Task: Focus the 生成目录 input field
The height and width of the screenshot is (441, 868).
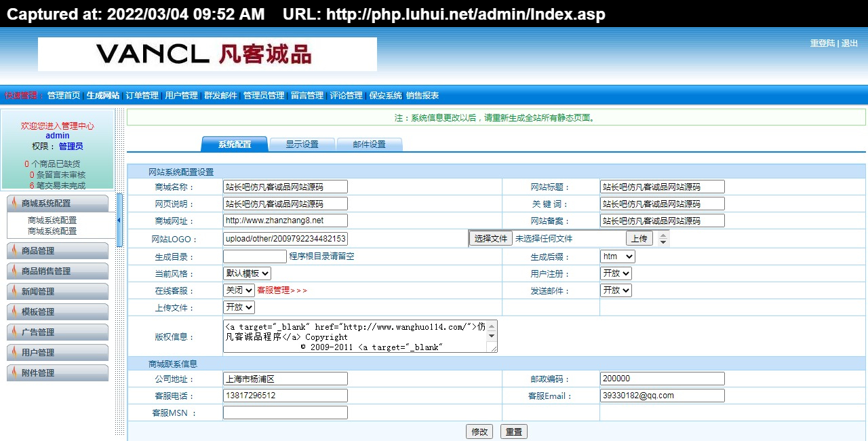Action: click(255, 256)
